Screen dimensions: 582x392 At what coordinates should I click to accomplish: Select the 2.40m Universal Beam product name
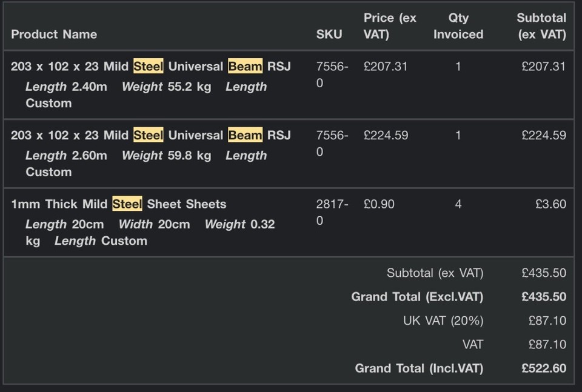[x=150, y=67]
